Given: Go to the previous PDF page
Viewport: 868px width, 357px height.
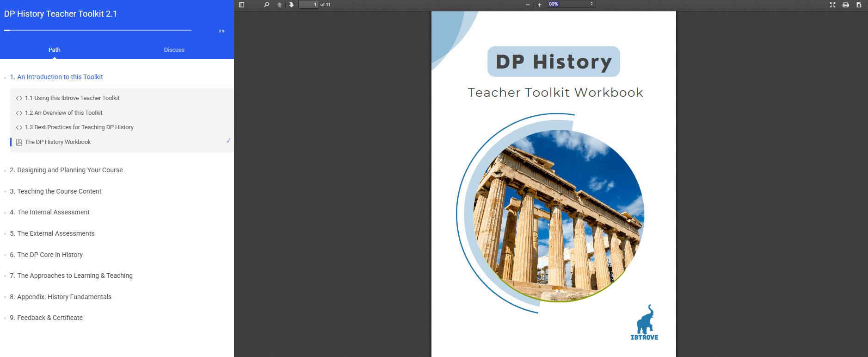Looking at the screenshot, I should click(x=279, y=5).
